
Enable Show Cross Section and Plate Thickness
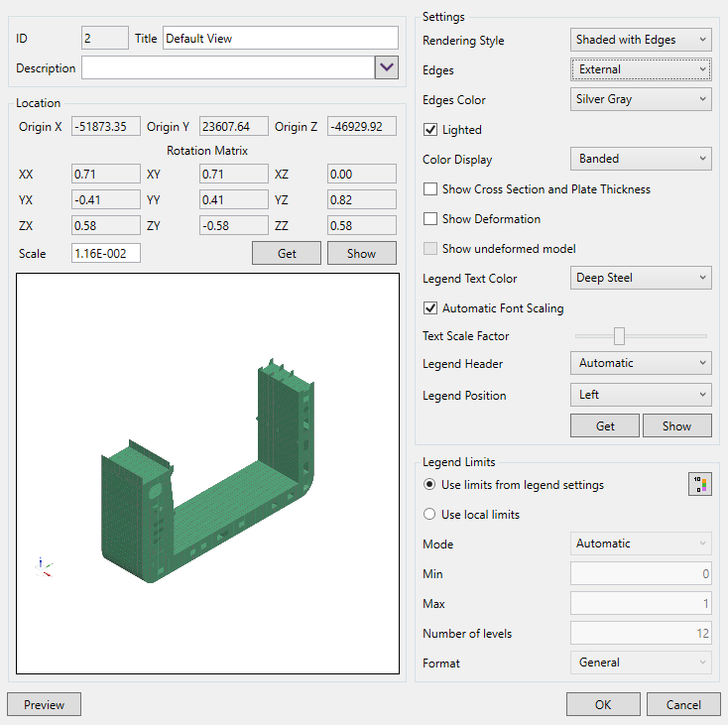point(430,188)
